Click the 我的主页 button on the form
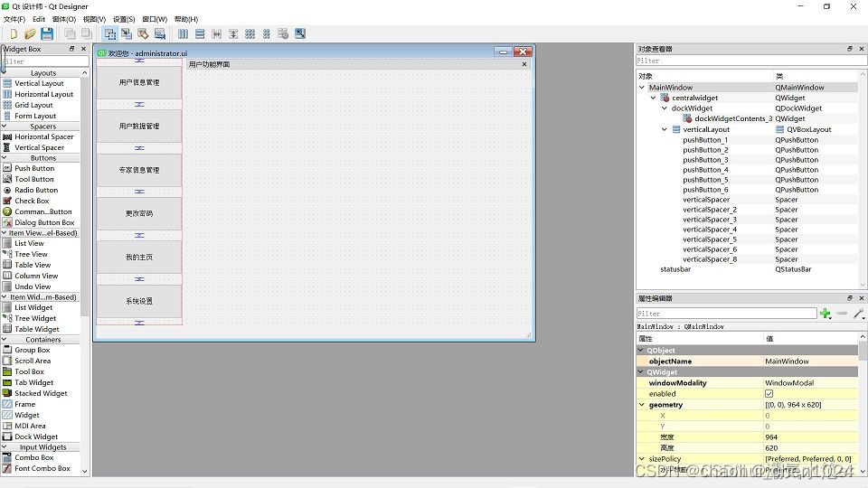This screenshot has height=488, width=868. 139,258
